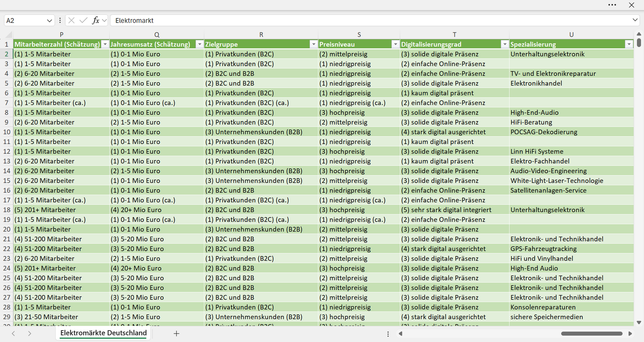This screenshot has height=342, width=644.
Task: Open the Insert Function fx button
Action: click(96, 20)
